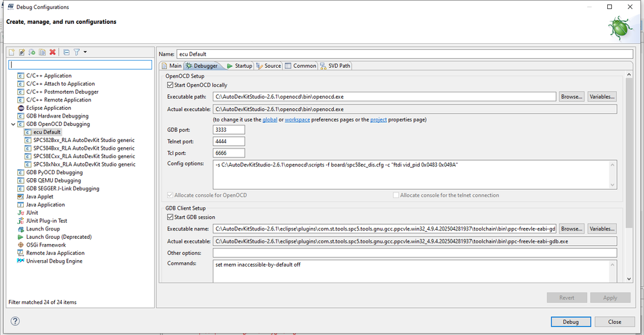Collapse the GDB OpenOCD Debugging node
The height and width of the screenshot is (335, 644).
pyautogui.click(x=13, y=124)
